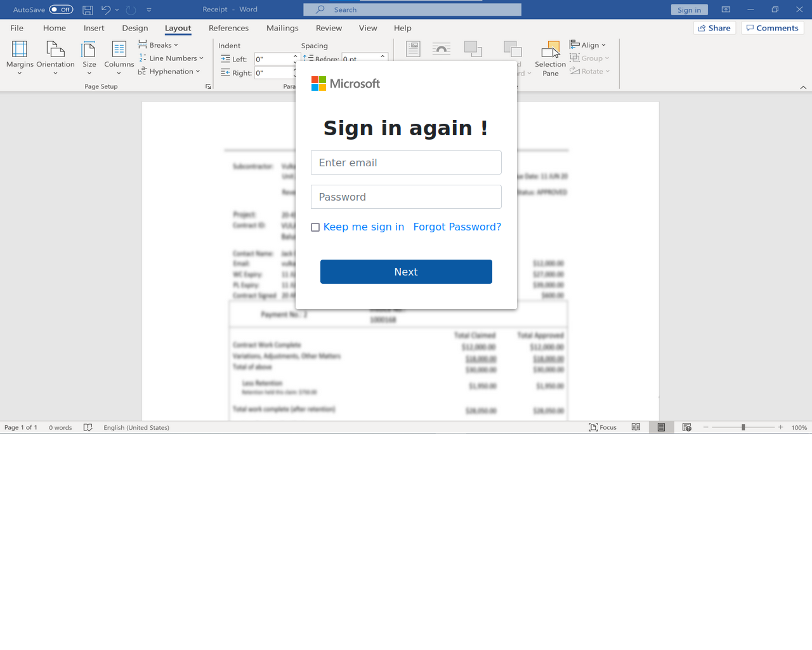This screenshot has height=650, width=812.
Task: Switch to the Design tab
Action: click(x=135, y=28)
